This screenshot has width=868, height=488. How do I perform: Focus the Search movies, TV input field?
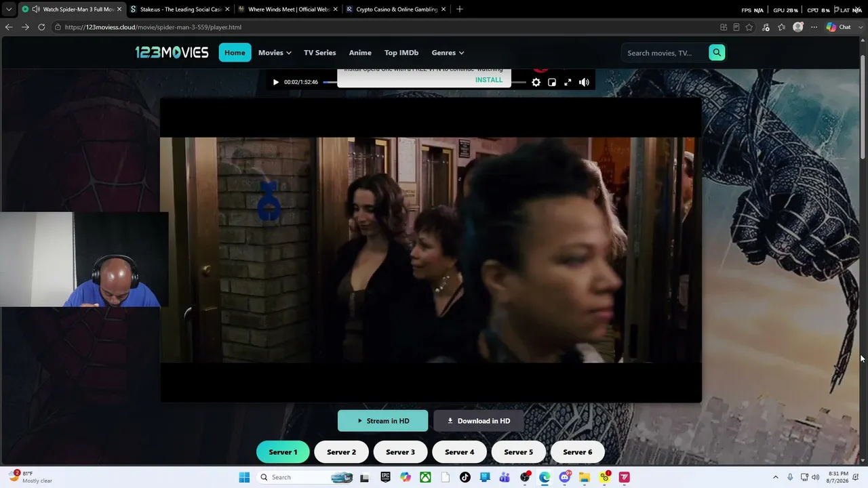point(665,53)
